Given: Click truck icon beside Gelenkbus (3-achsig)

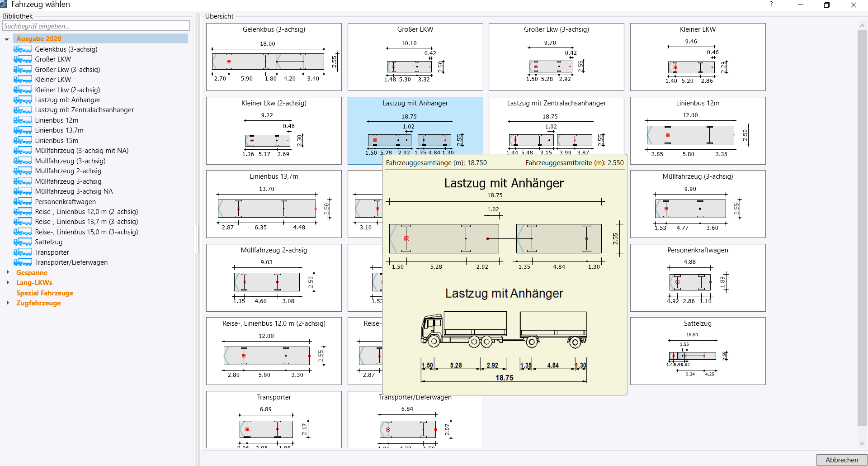Looking at the screenshot, I should coord(23,49).
